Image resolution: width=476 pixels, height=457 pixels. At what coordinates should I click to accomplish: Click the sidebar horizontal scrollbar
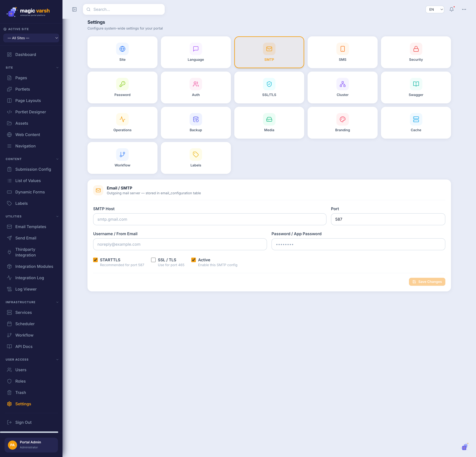[29, 432]
